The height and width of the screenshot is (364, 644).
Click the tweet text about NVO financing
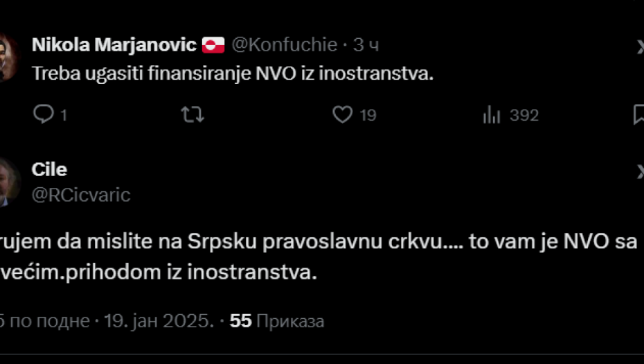(233, 75)
